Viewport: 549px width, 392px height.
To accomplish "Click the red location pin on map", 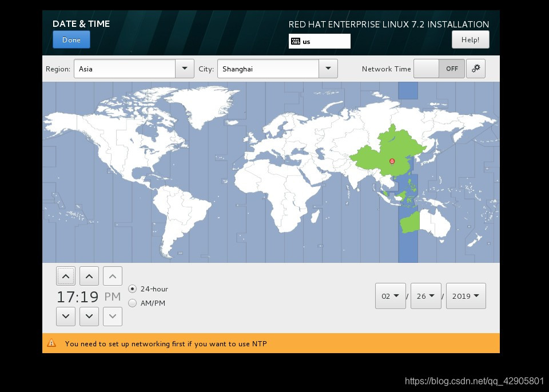I will [392, 161].
